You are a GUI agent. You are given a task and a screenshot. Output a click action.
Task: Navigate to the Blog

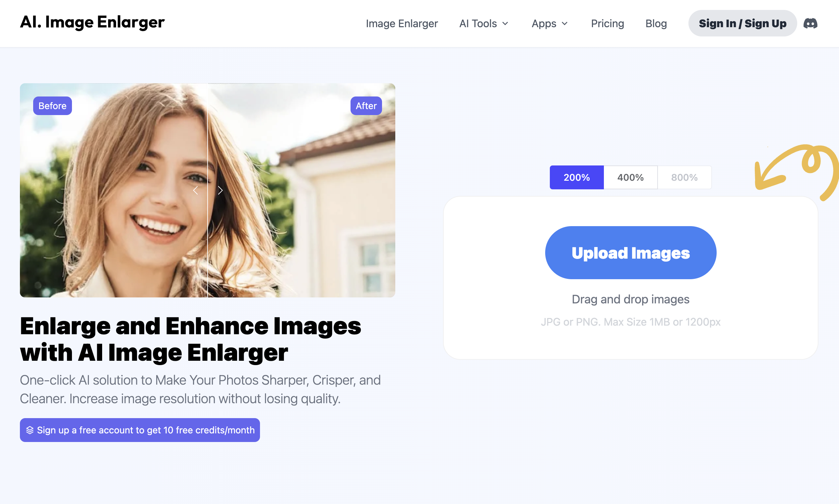656,24
